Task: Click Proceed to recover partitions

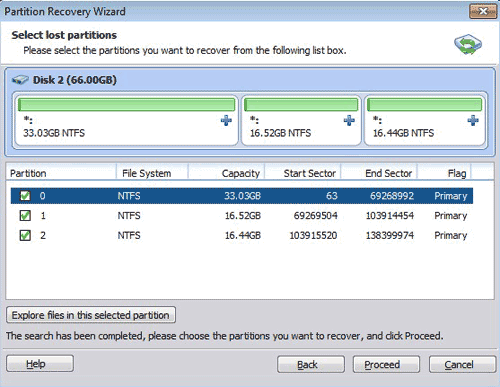Action: coord(386,364)
